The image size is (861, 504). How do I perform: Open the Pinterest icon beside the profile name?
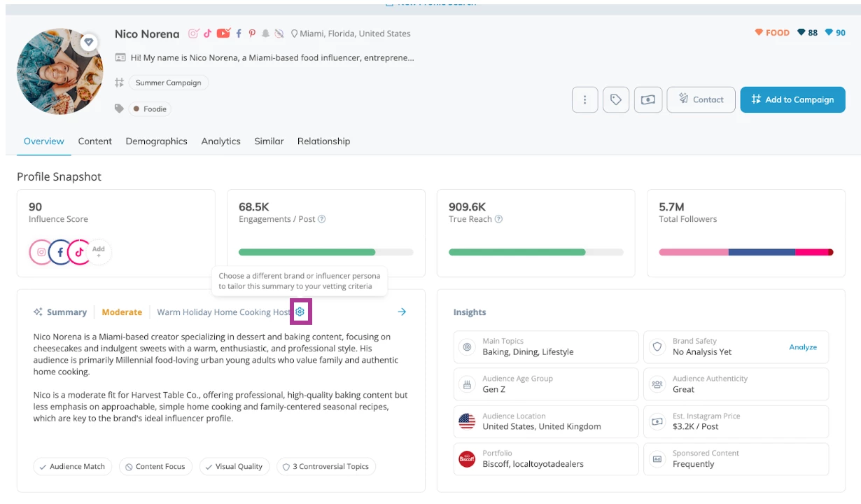(252, 34)
